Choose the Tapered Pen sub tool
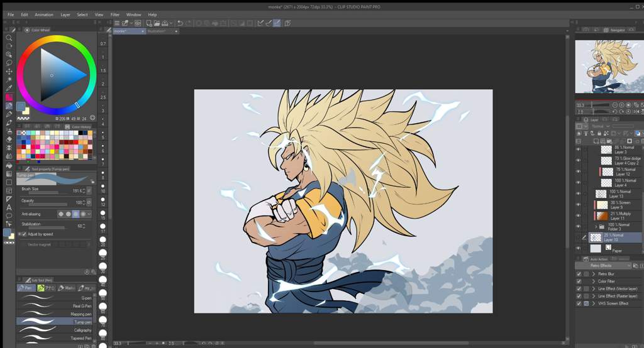Screen dimensions: 644x348 (x=55, y=338)
